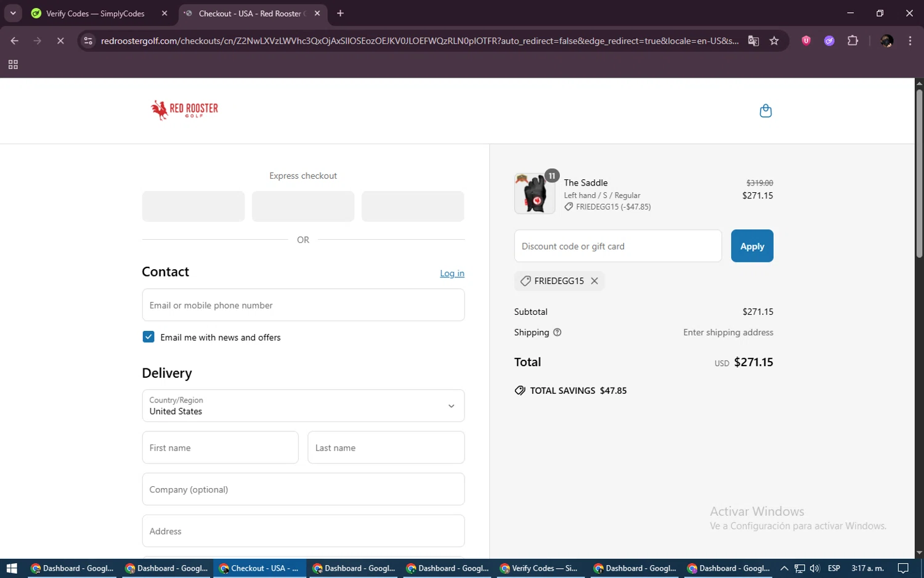This screenshot has width=924, height=578.
Task: Focus the Address field
Action: 303,531
